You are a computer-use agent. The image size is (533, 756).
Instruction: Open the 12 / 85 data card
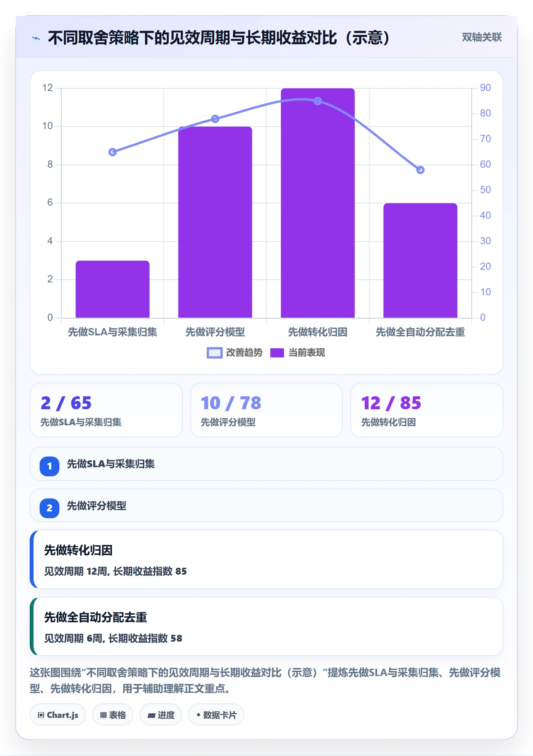tap(427, 410)
